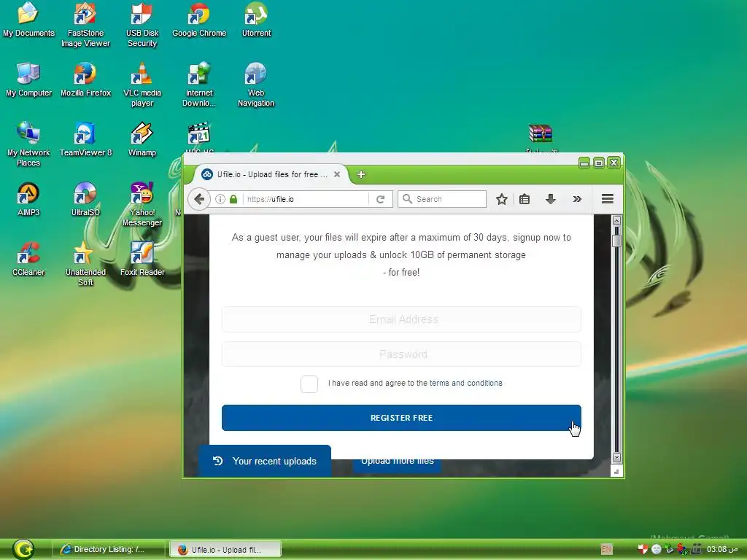Switch to Ufile.io taskbar window button

point(226,549)
